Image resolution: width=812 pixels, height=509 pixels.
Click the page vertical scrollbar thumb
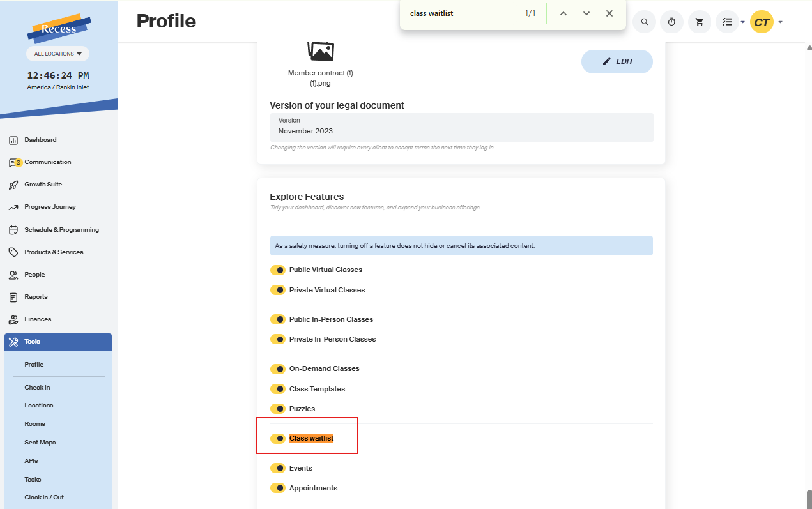click(x=809, y=498)
